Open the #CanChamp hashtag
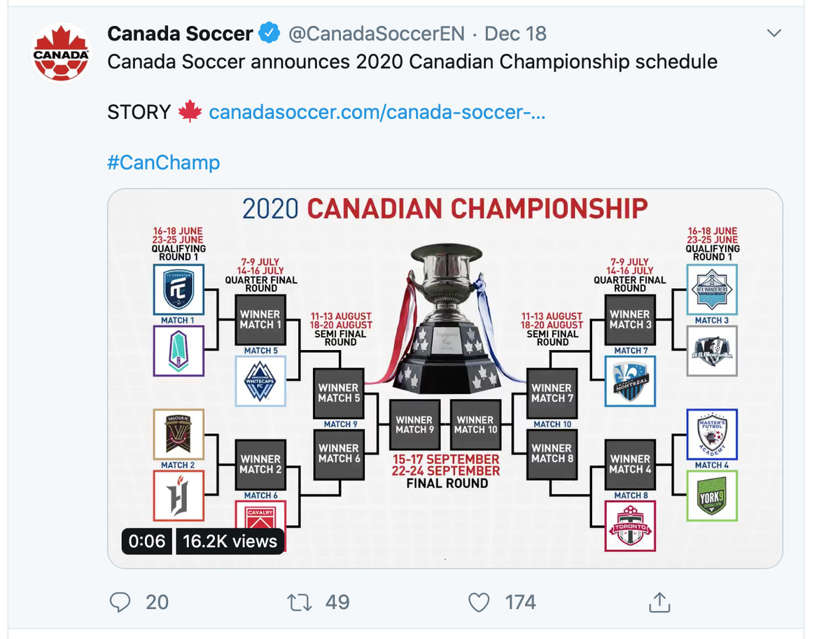The width and height of the screenshot is (840, 639). 163,162
